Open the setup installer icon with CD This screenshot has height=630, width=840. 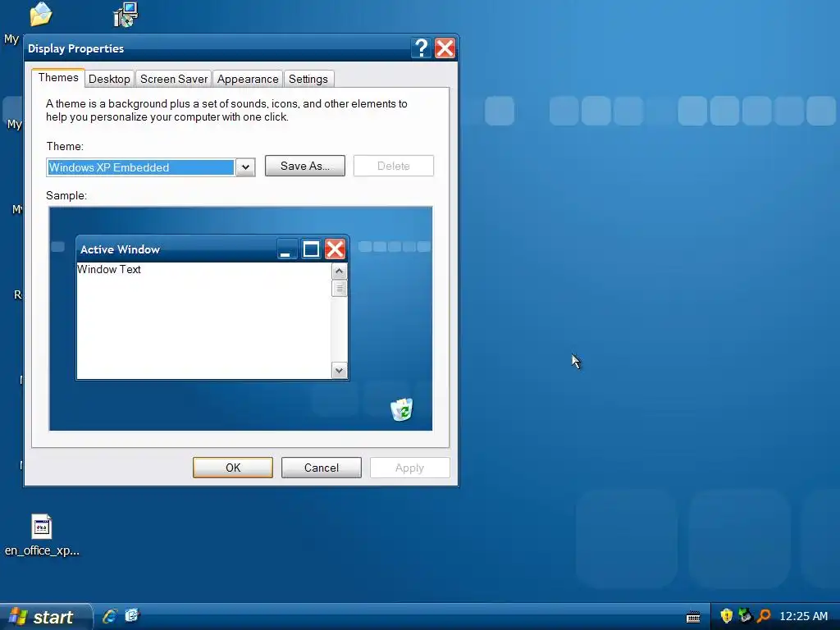click(x=126, y=15)
